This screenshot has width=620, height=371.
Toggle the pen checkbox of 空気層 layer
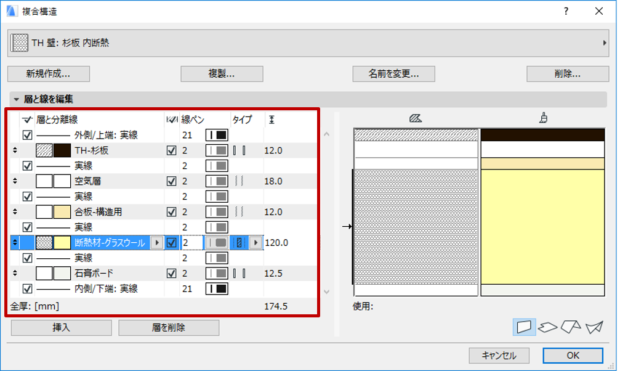click(172, 181)
